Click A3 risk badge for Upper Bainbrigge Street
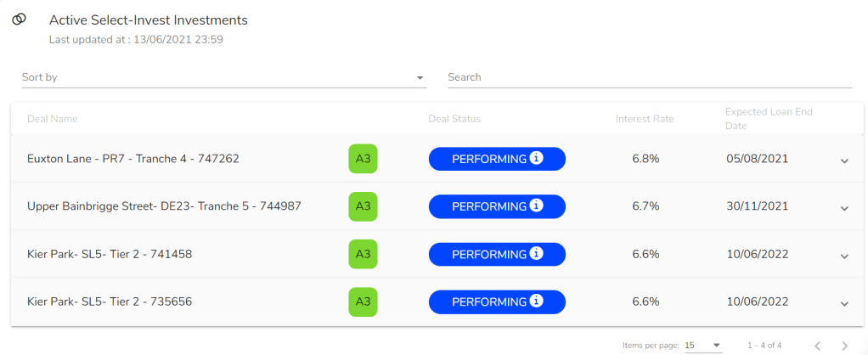Image resolution: width=868 pixels, height=355 pixels. (x=363, y=206)
